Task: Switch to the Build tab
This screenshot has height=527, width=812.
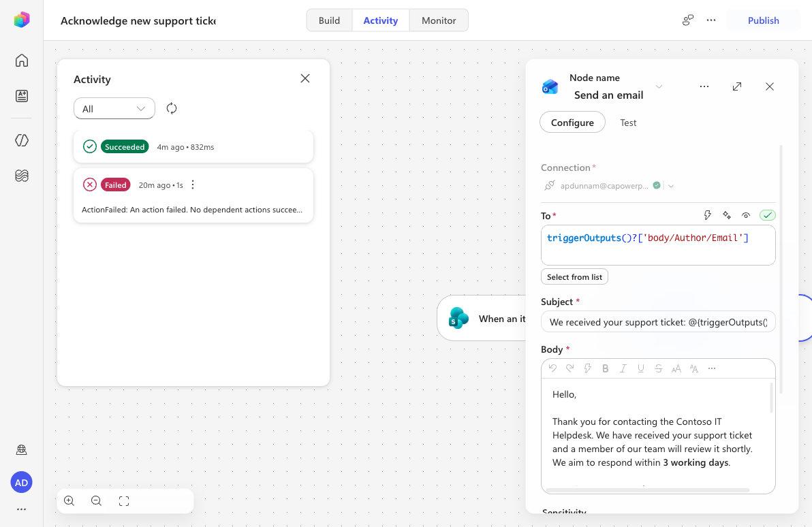Action: coord(329,20)
